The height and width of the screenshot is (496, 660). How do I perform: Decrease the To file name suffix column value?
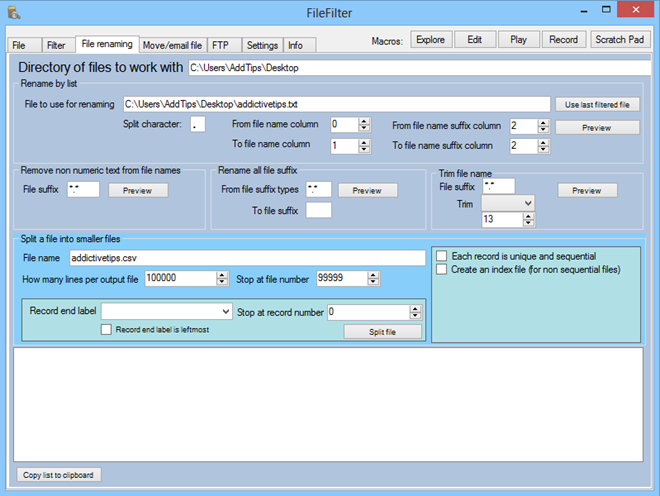tap(544, 149)
